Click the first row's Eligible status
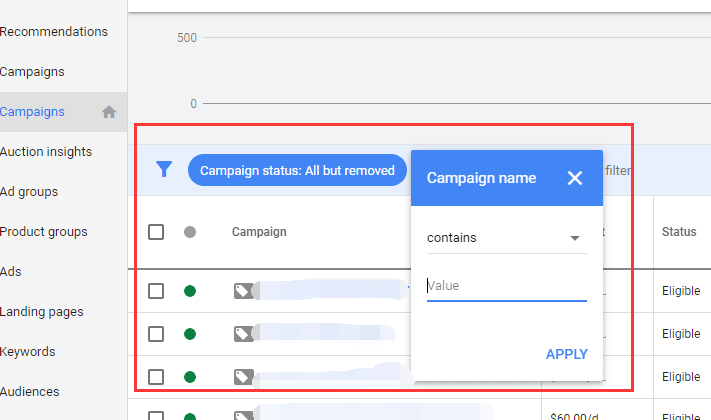The height and width of the screenshot is (420, 711). (681, 291)
